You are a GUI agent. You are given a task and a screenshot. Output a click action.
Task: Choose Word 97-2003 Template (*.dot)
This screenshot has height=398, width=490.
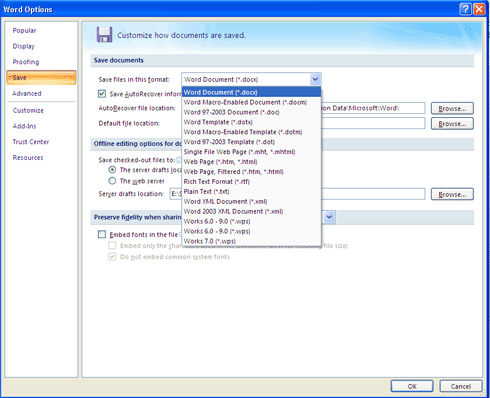point(252,142)
